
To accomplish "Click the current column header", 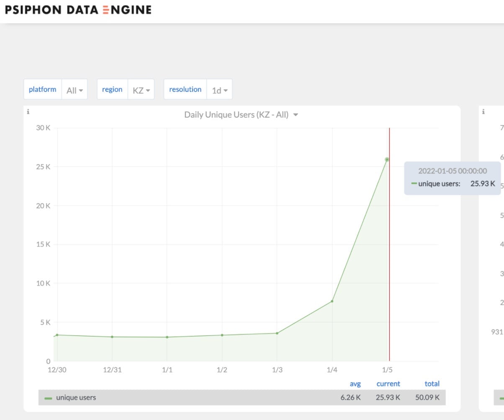I will (x=388, y=384).
